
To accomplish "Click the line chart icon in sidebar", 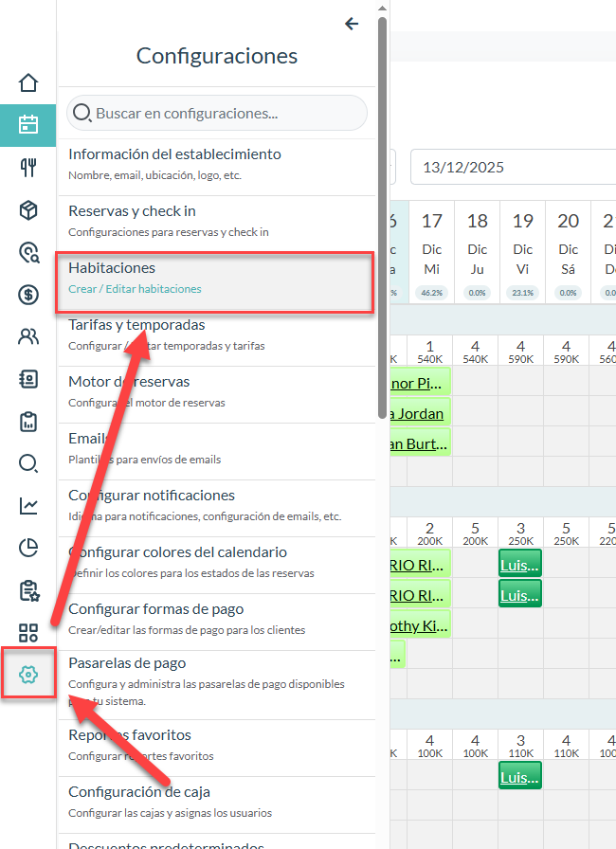I will [x=28, y=506].
